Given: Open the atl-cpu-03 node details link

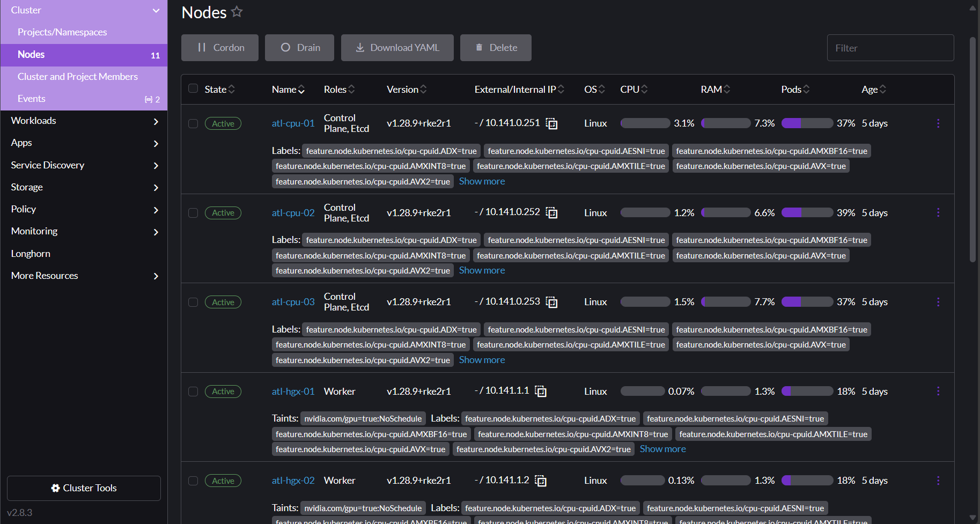Looking at the screenshot, I should (293, 301).
